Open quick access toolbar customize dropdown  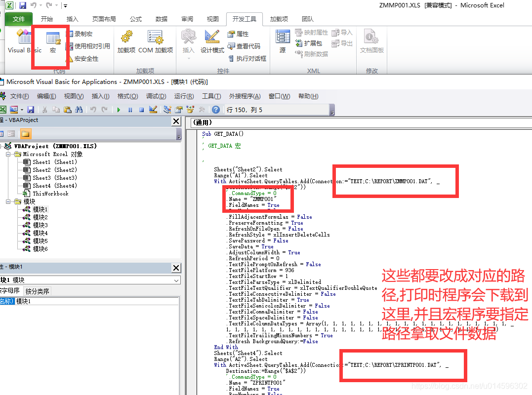[66, 5]
